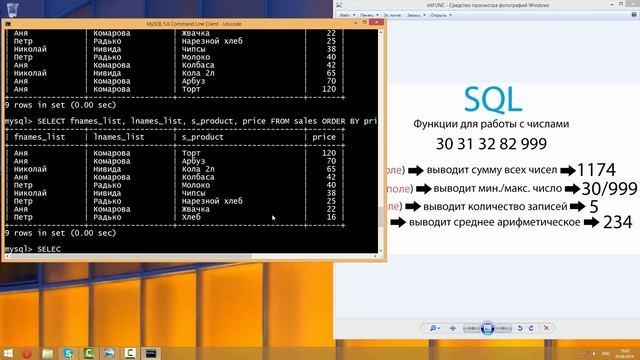This screenshot has height=360, width=640.
Task: Open the white C app on taskbar
Action: coord(130,353)
